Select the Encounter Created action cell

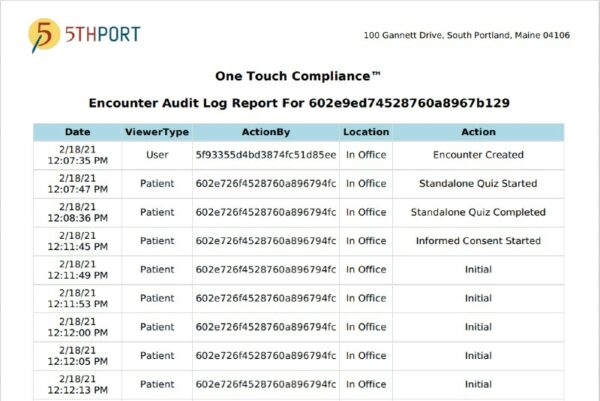(478, 155)
